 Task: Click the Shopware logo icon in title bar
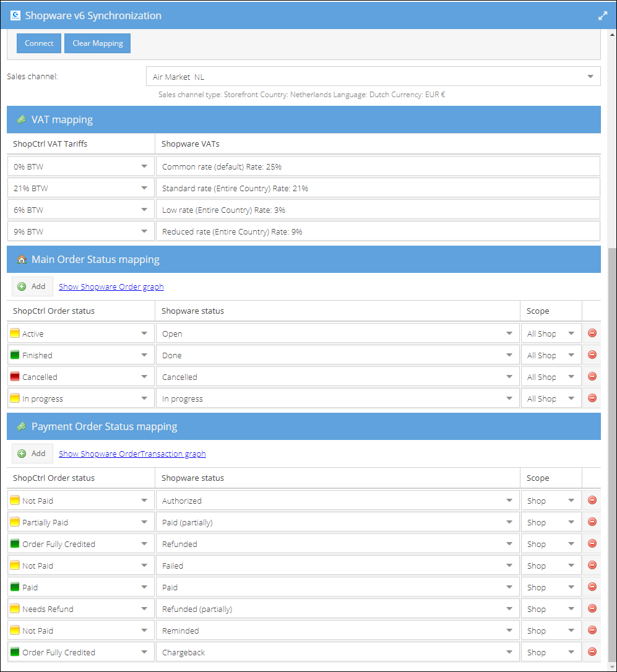pyautogui.click(x=15, y=15)
